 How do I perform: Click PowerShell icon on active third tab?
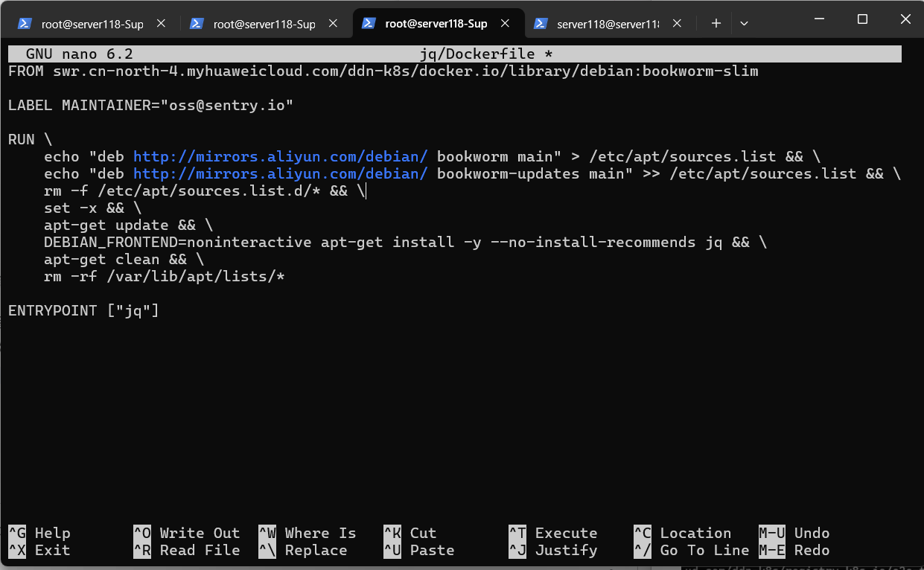tap(369, 24)
